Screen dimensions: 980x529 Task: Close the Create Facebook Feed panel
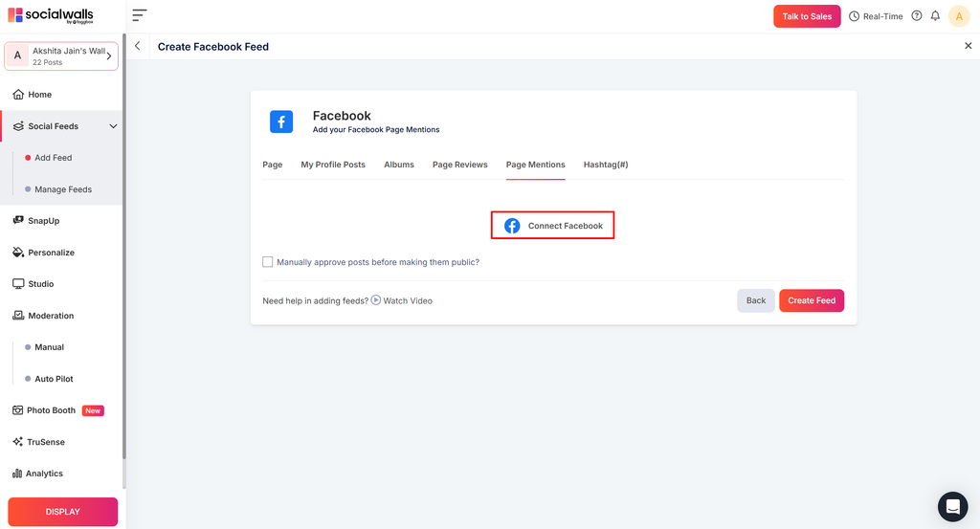pyautogui.click(x=969, y=46)
